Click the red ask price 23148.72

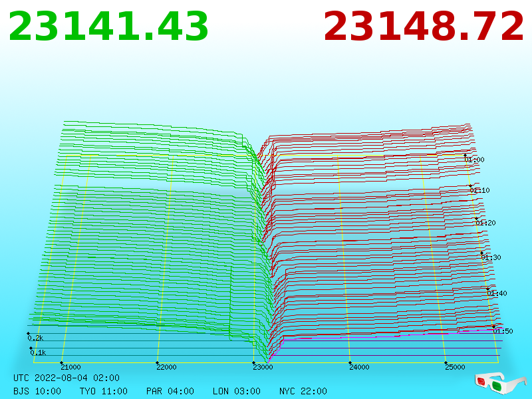click(x=424, y=27)
